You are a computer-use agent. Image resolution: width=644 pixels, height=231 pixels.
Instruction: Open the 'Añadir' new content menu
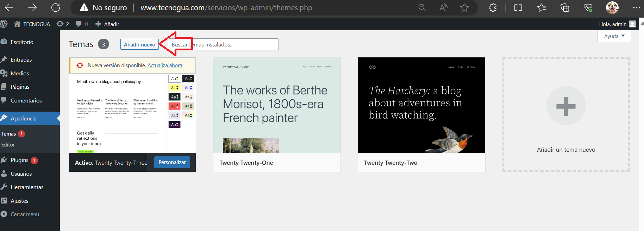coord(107,24)
